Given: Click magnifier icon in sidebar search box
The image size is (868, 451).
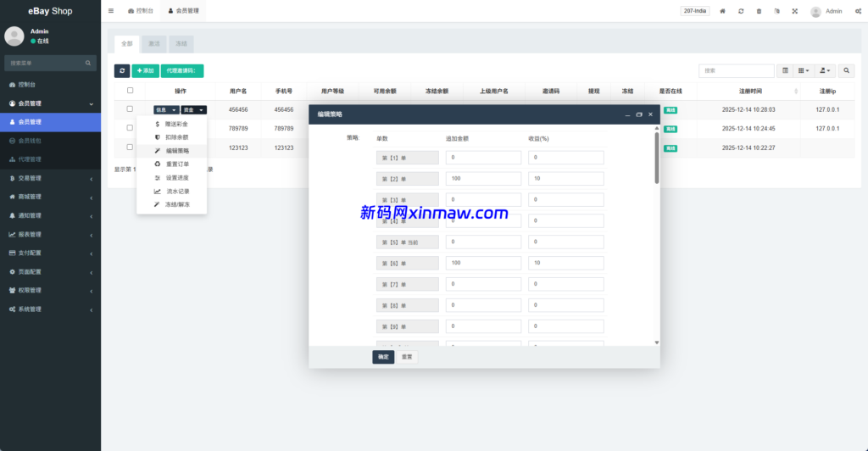Looking at the screenshot, I should 88,63.
